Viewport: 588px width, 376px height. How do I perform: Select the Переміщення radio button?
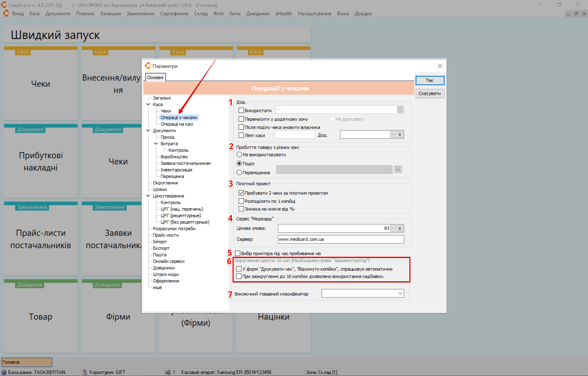[x=239, y=173]
